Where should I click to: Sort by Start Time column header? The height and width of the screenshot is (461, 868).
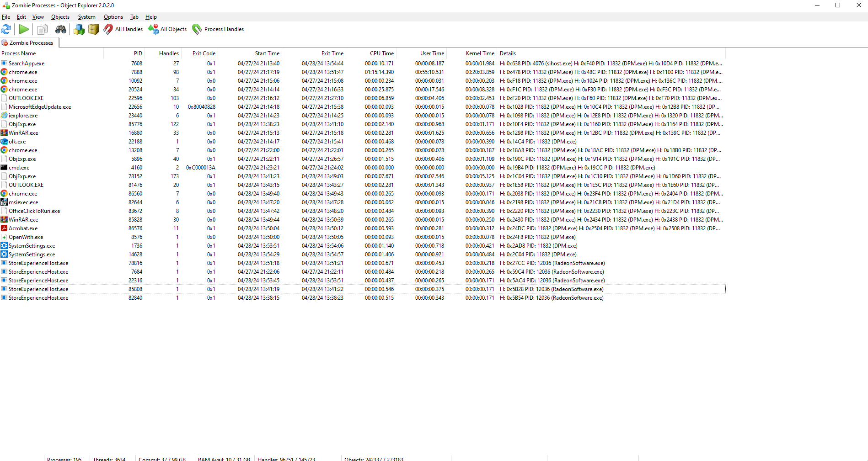[x=250, y=53]
